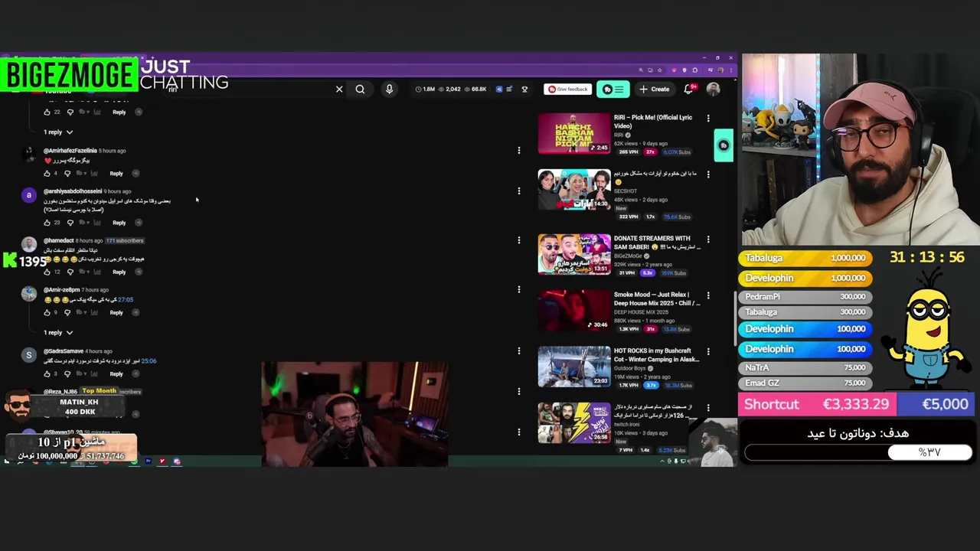Screen dimensions: 980x551
Task: Open options for SECSHOT suggested video
Action: (707, 174)
